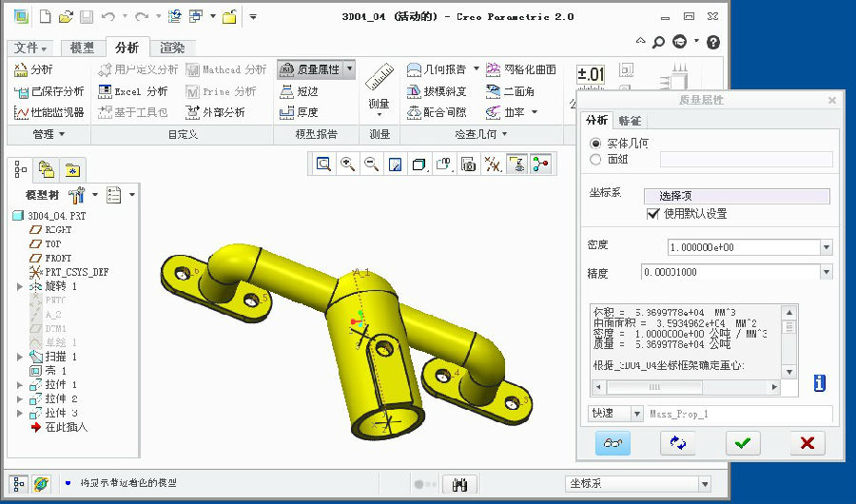This screenshot has height=504, width=856.
Task: Select the 实体几何 radio button
Action: (596, 143)
